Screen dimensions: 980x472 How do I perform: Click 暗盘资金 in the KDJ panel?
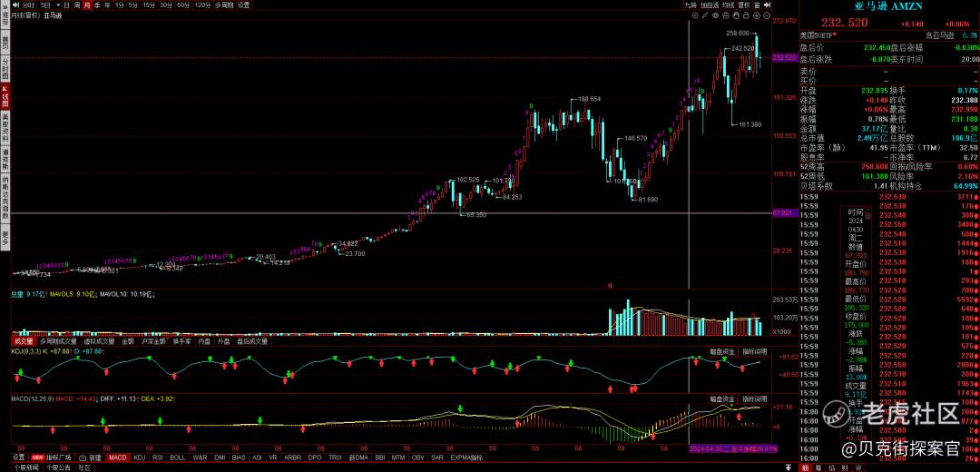click(x=722, y=351)
